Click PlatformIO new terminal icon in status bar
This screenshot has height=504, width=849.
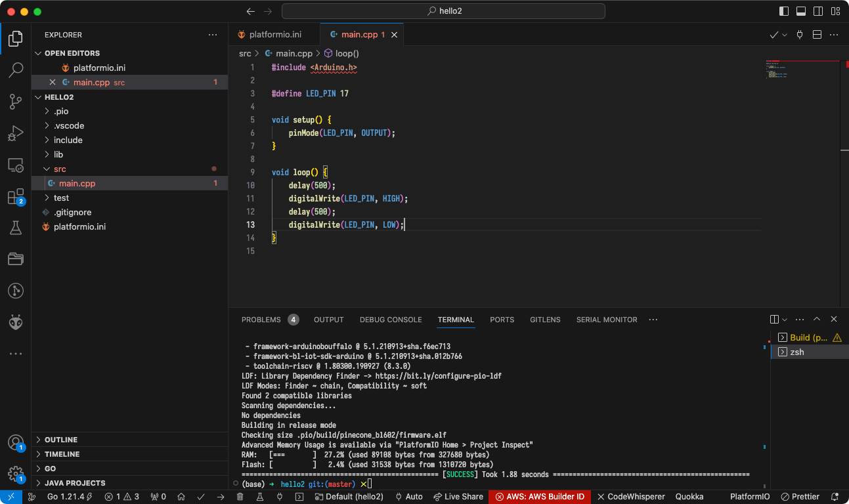pos(299,497)
